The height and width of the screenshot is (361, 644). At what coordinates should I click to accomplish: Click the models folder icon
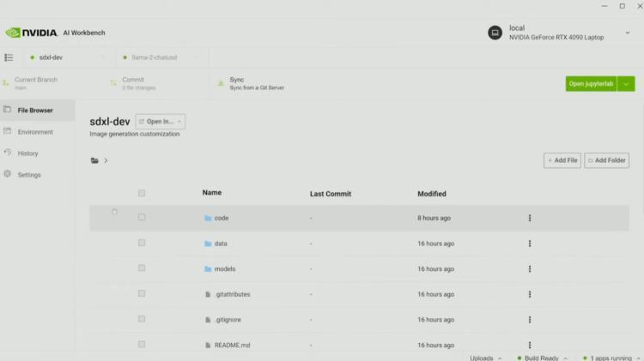pyautogui.click(x=208, y=268)
